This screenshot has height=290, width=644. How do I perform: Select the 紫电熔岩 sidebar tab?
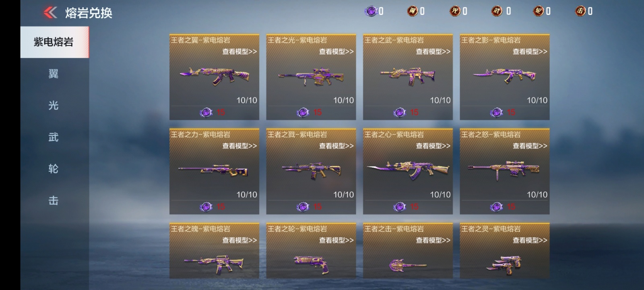tap(54, 42)
